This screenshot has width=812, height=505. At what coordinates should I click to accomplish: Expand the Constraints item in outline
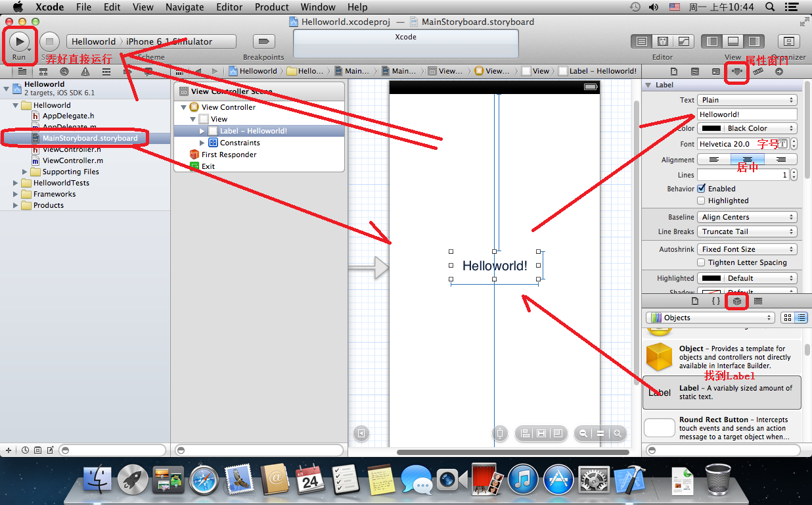coord(202,143)
